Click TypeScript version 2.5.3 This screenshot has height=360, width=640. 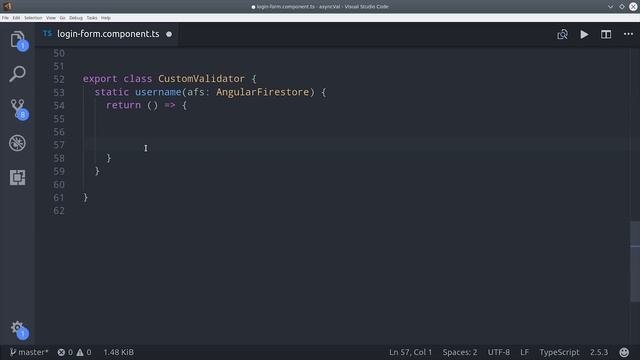tap(599, 352)
